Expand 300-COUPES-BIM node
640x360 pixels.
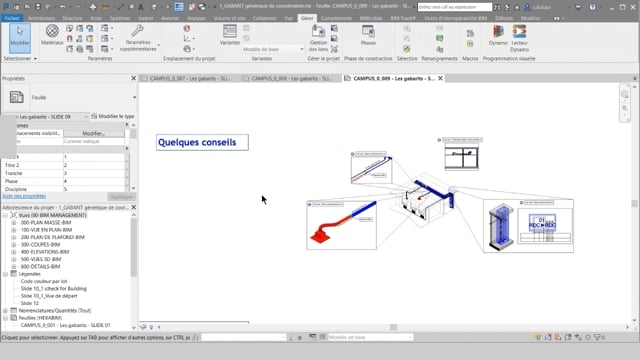13,244
